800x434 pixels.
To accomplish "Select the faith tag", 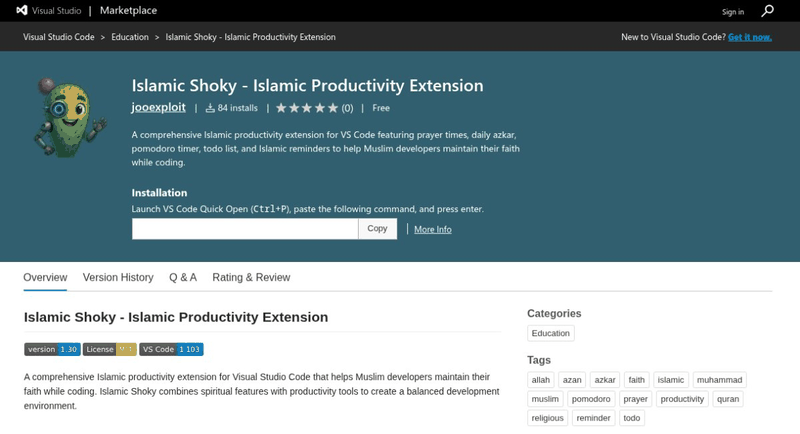I will tap(636, 380).
